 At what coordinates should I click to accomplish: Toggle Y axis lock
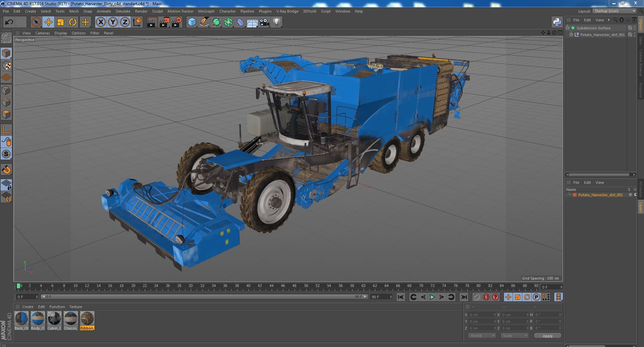tap(113, 22)
